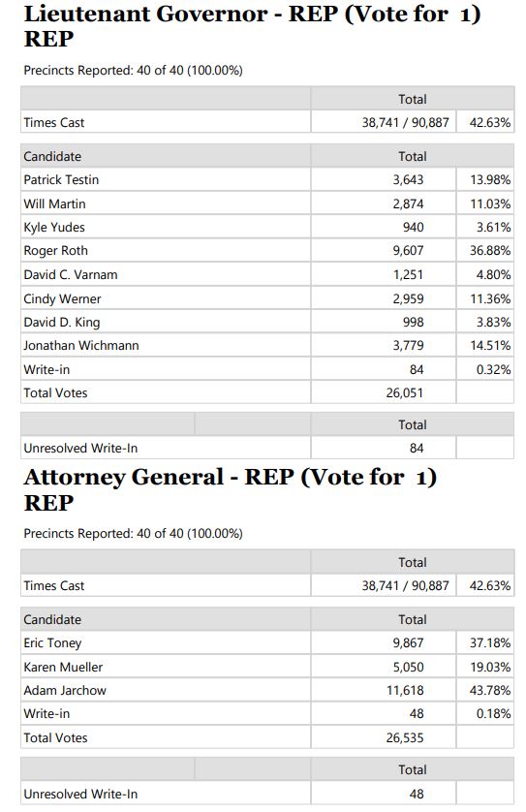Image resolution: width=526 pixels, height=812 pixels.
Task: Click the Attorney General Total Votes 26,535
Action: (x=404, y=738)
